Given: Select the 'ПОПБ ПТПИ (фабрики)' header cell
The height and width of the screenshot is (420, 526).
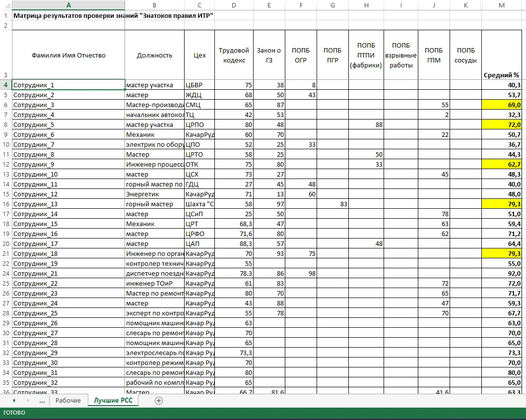Looking at the screenshot, I should (366, 55).
